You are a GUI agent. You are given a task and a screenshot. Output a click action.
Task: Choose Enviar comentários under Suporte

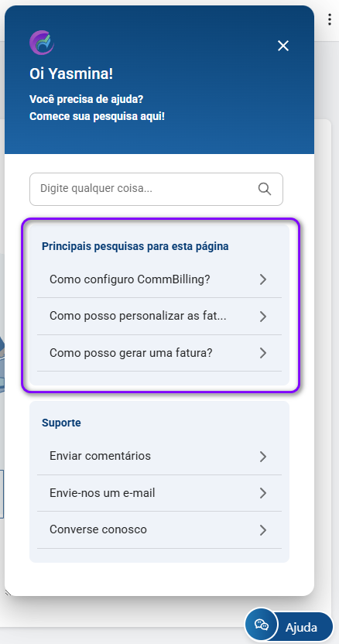click(159, 457)
